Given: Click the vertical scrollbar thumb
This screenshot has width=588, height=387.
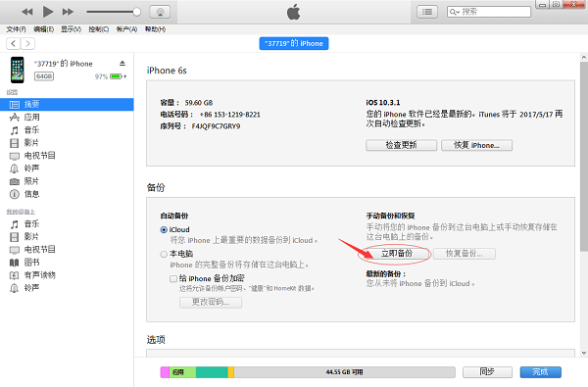Looking at the screenshot, I should coord(584,157).
